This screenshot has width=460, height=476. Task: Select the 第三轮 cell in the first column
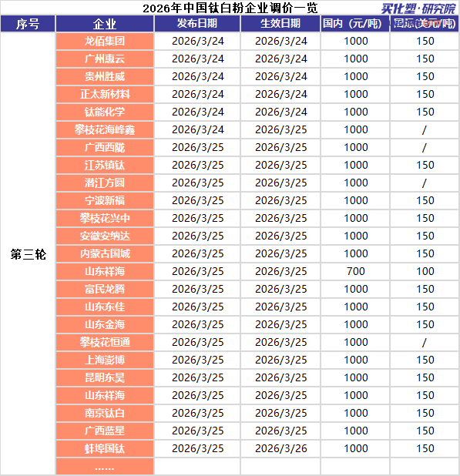[28, 254]
